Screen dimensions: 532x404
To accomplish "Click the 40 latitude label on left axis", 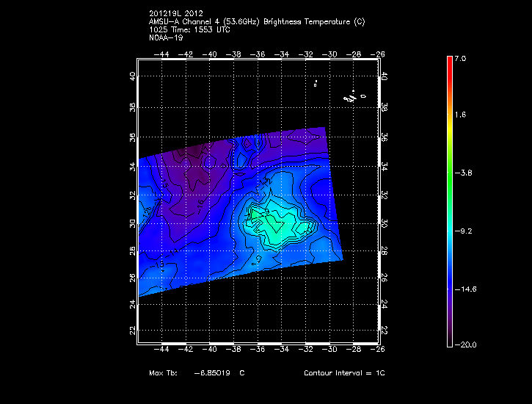I will (132, 76).
